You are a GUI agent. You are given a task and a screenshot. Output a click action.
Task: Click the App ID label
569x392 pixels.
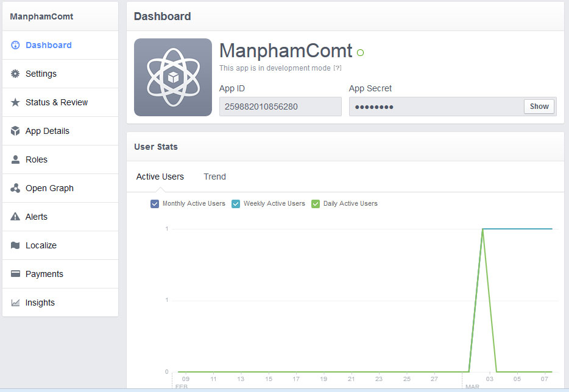(x=232, y=88)
